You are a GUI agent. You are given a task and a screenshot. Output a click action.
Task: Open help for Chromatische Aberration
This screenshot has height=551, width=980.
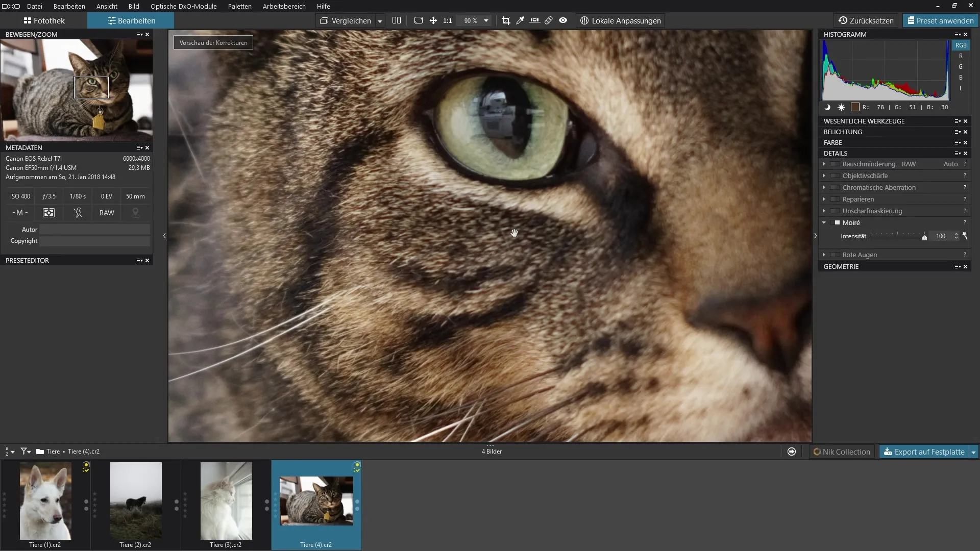(x=965, y=187)
